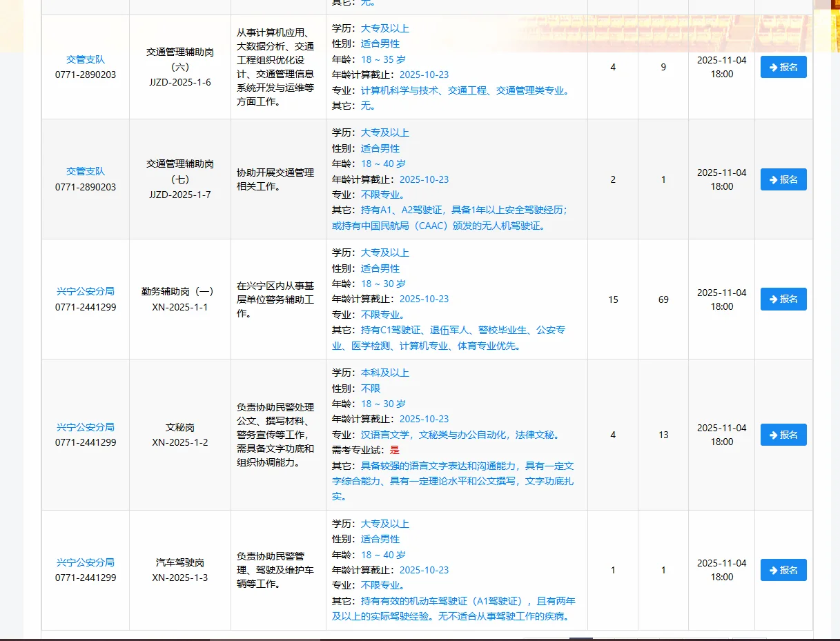
Task: Click the arrow icon in 交通管理辅助岗(六) 报名 button
Action: [x=772, y=67]
